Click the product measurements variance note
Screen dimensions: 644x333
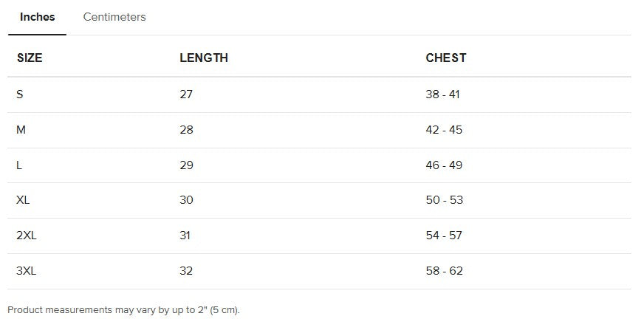123,310
